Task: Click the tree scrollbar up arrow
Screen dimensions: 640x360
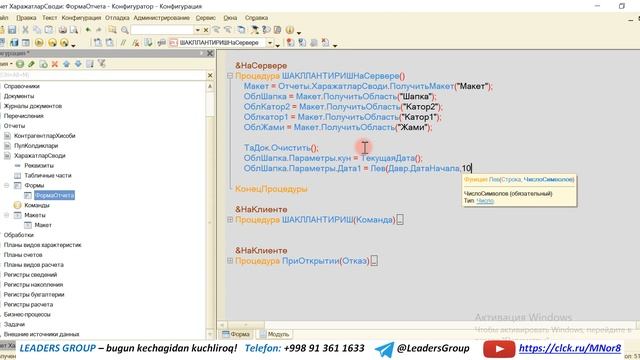Action: 210,86
